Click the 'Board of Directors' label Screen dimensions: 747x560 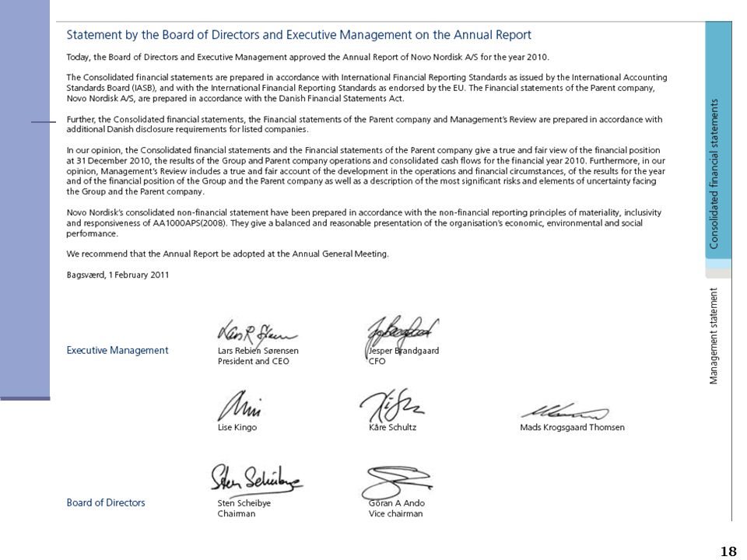(106, 502)
